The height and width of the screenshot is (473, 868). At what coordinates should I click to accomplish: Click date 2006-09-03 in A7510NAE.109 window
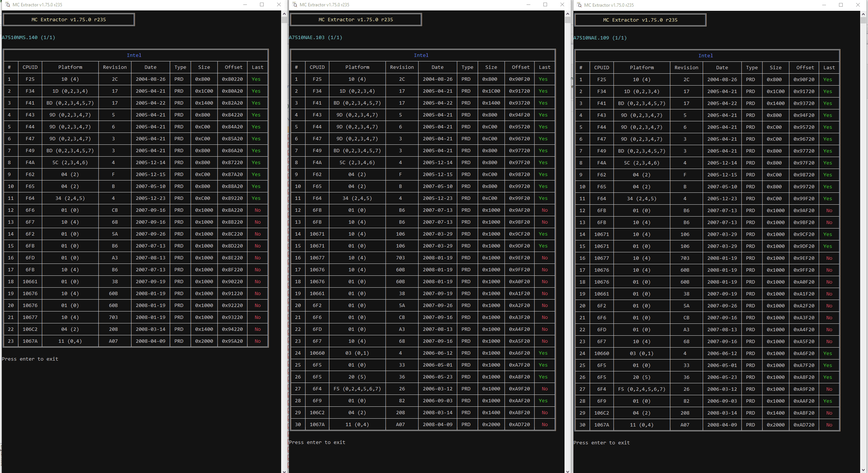(x=722, y=401)
